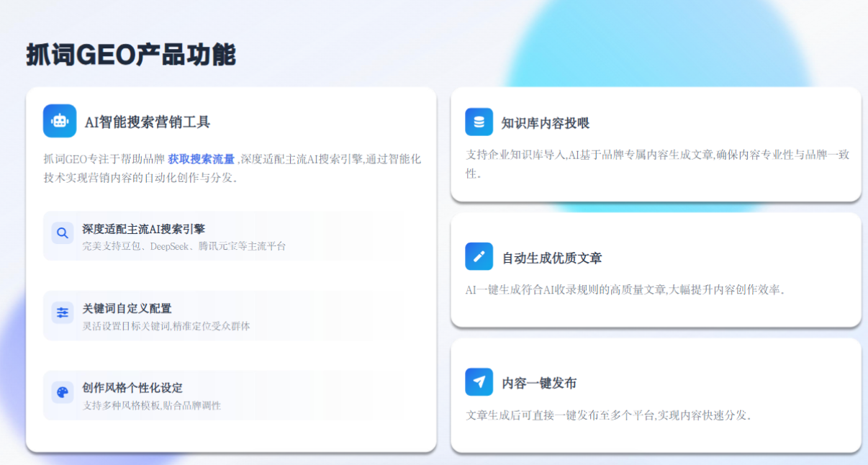
Task: Click the palette icon for 创作风格个性化设定
Action: [63, 392]
